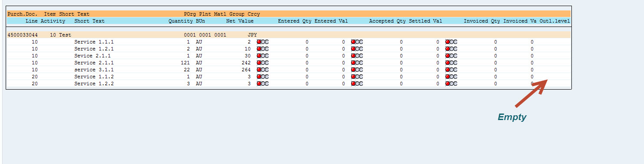Select purchasing document number 4500033044

23,35
